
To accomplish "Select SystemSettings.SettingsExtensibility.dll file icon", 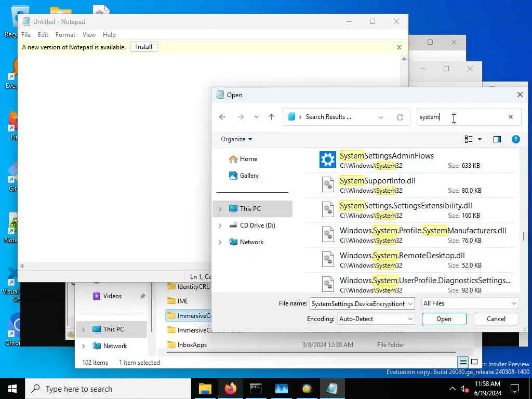I will pos(328,209).
